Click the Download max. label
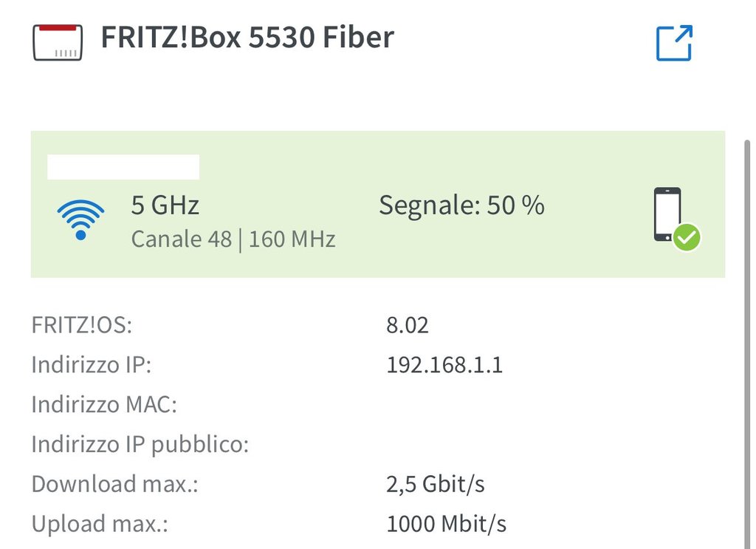The height and width of the screenshot is (549, 756). point(115,485)
